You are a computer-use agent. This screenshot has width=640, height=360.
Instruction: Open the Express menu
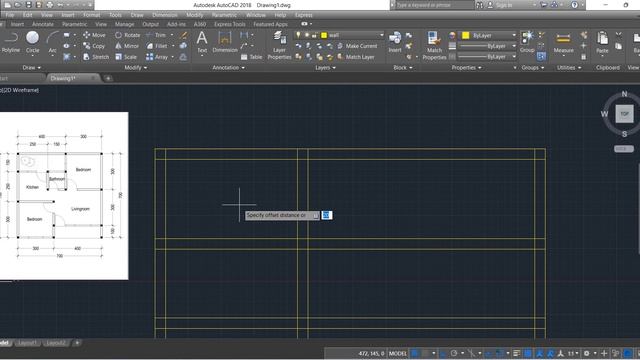304,15
